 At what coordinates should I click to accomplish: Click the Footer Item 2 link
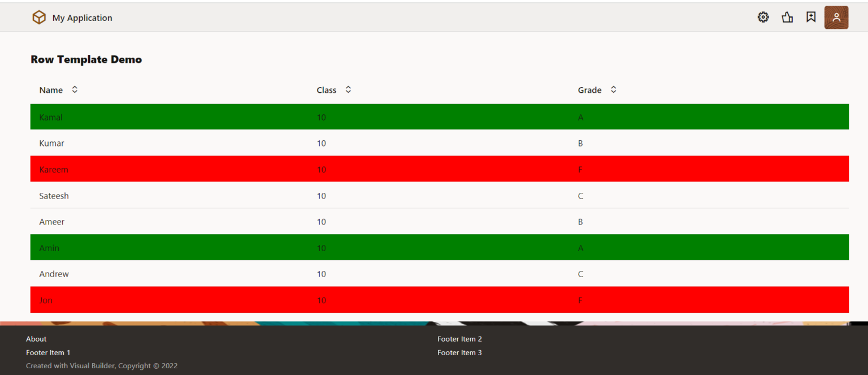pyautogui.click(x=459, y=339)
